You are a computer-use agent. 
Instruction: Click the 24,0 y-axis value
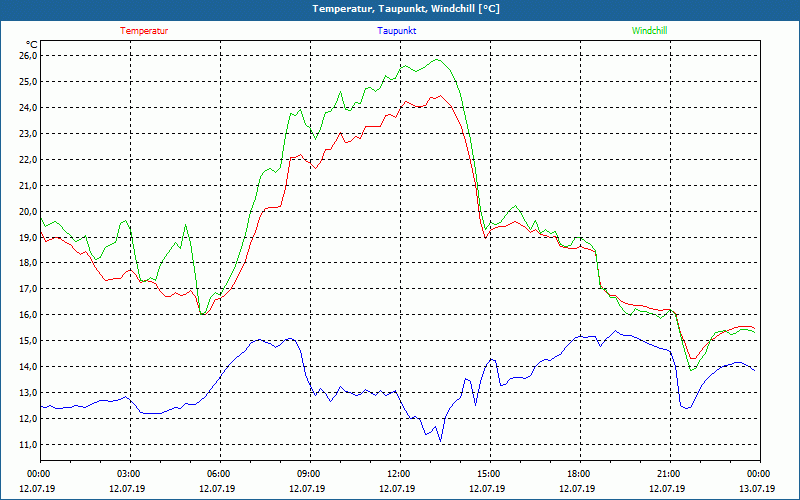28,107
